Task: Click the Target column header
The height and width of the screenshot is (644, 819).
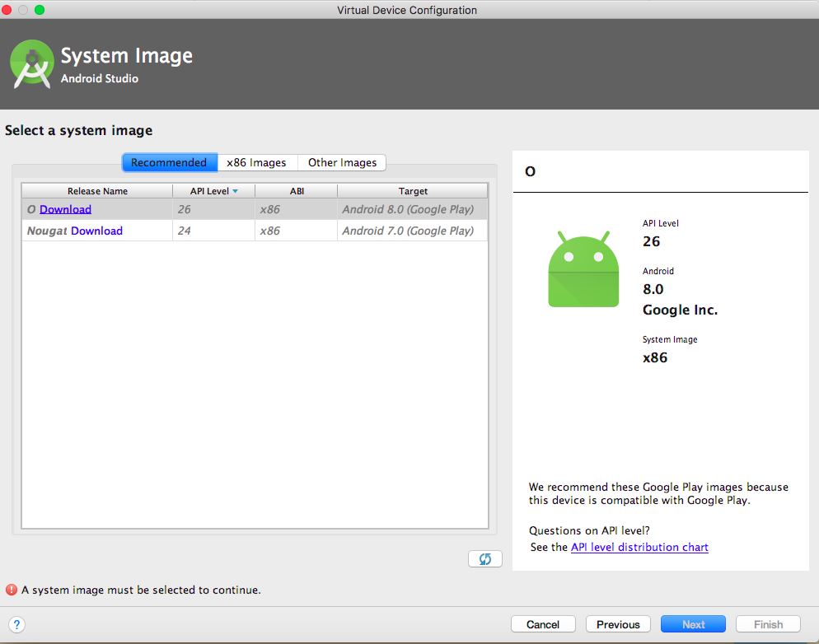Action: click(413, 191)
